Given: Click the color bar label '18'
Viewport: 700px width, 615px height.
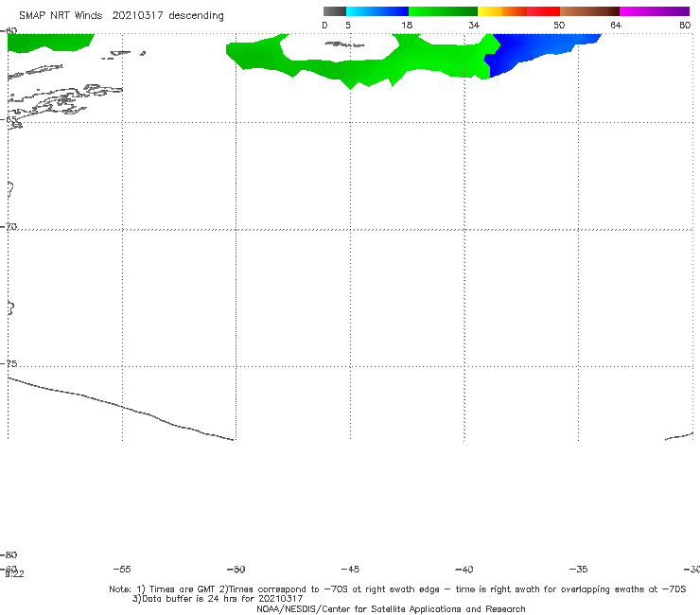Looking at the screenshot, I should point(407,25).
